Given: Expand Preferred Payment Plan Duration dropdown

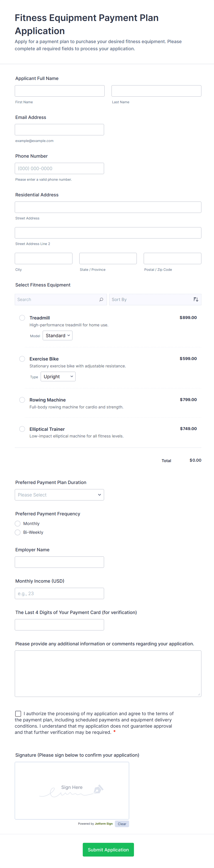Looking at the screenshot, I should (x=59, y=495).
